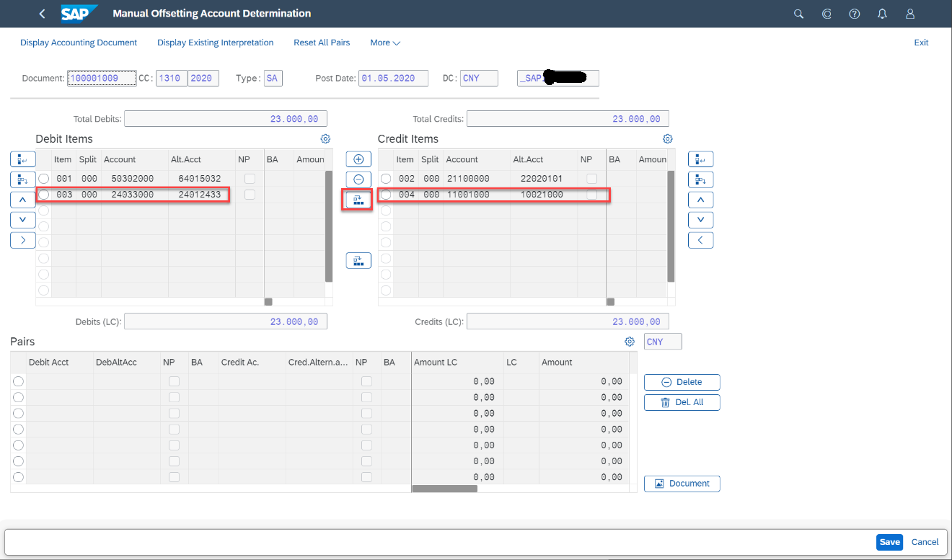Image resolution: width=952 pixels, height=560 pixels.
Task: Click right arrow beside Debit Items
Action: [x=22, y=240]
